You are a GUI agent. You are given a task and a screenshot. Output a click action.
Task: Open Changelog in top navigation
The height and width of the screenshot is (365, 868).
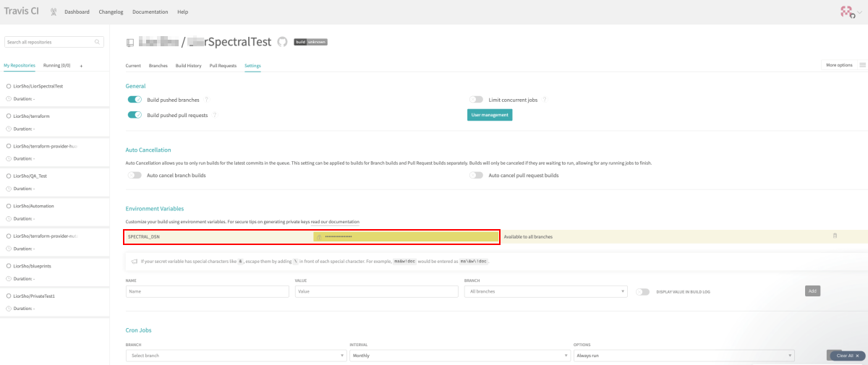(x=111, y=12)
